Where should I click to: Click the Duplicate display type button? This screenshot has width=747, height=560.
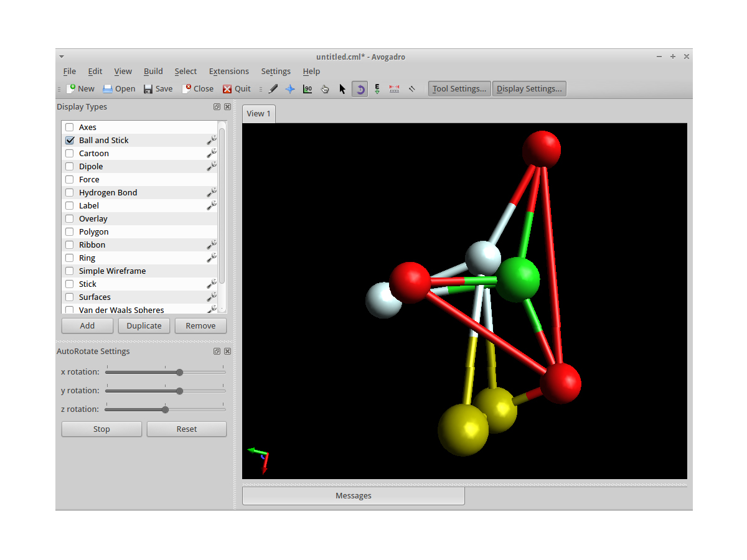144,326
